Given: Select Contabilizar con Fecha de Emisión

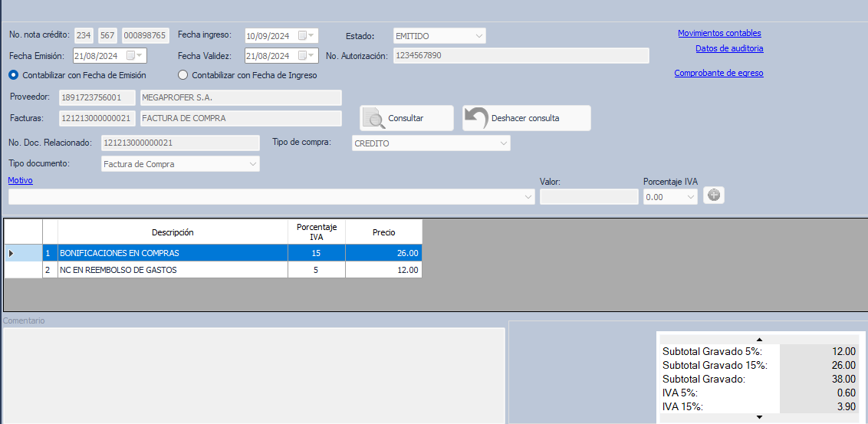Looking at the screenshot, I should click(13, 75).
